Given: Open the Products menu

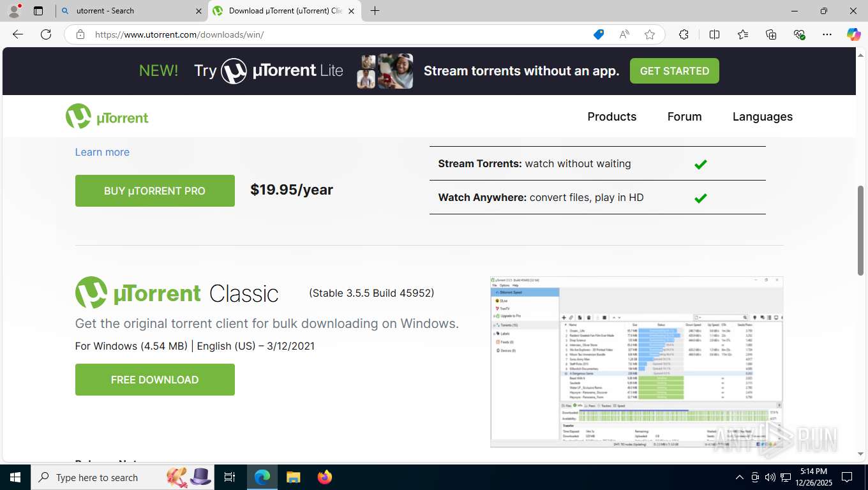Looking at the screenshot, I should 612,117.
